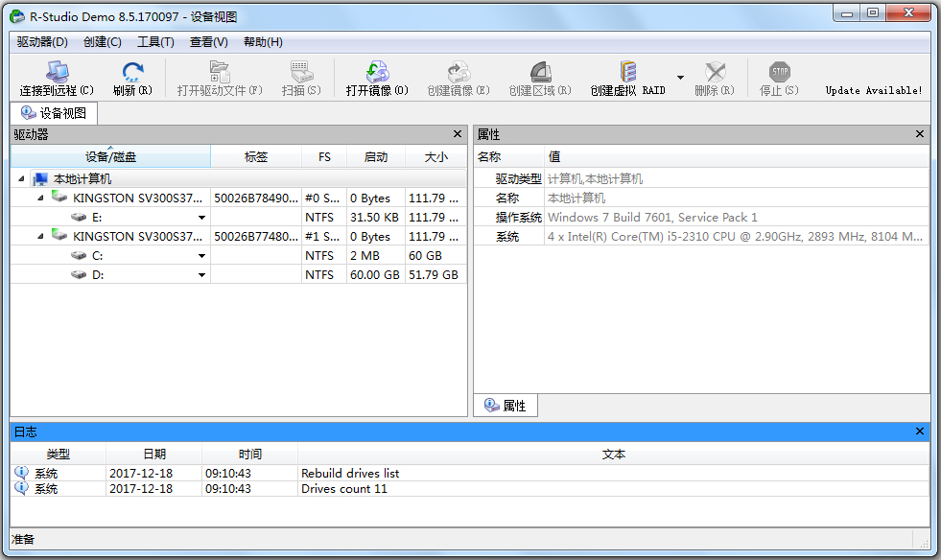The width and height of the screenshot is (941, 560).
Task: Click the Create Virtual RAID icon
Action: pyautogui.click(x=627, y=72)
